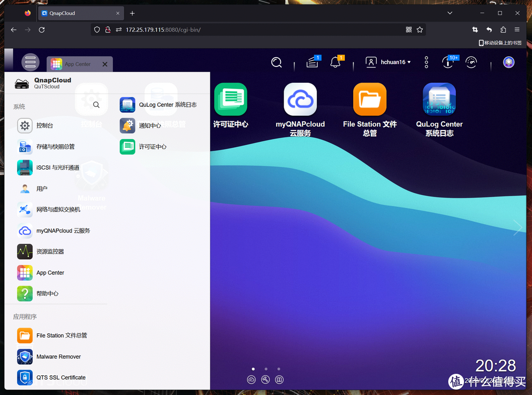The image size is (532, 395).
Task: Open 用户 in the system menu
Action: (32, 189)
